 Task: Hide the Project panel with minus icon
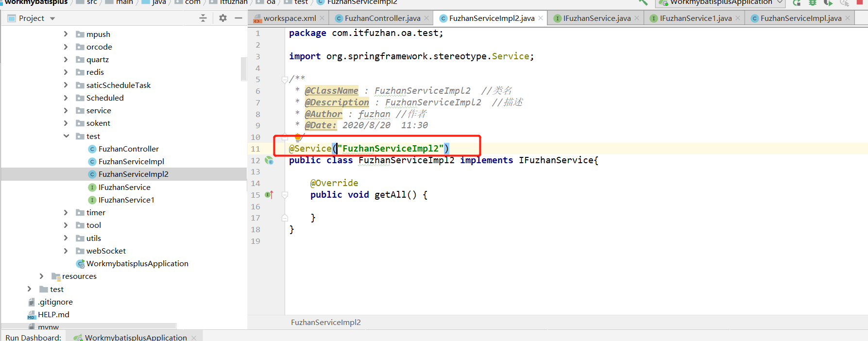pos(238,18)
